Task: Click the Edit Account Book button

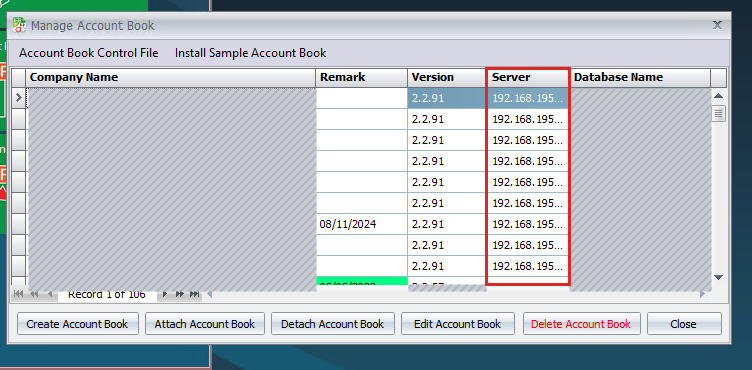Action: click(458, 324)
